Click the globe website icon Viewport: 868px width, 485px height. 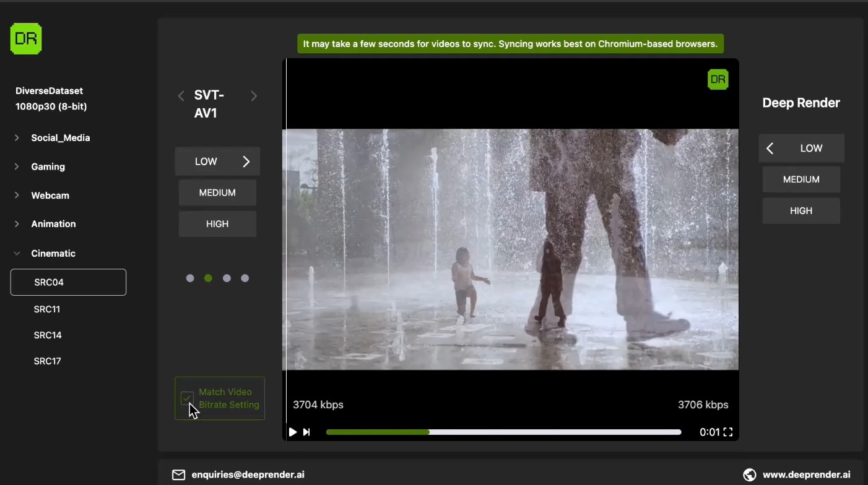pyautogui.click(x=749, y=474)
